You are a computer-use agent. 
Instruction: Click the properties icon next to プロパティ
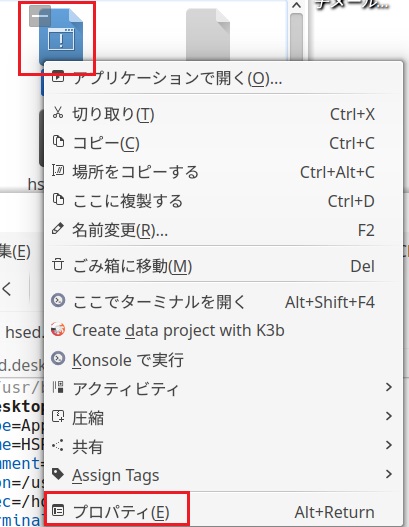[x=58, y=511]
